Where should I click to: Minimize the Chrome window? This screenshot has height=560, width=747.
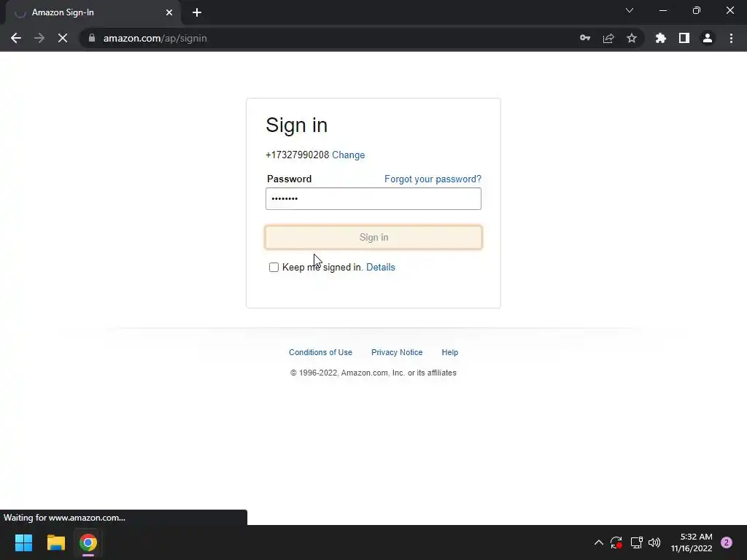point(662,10)
